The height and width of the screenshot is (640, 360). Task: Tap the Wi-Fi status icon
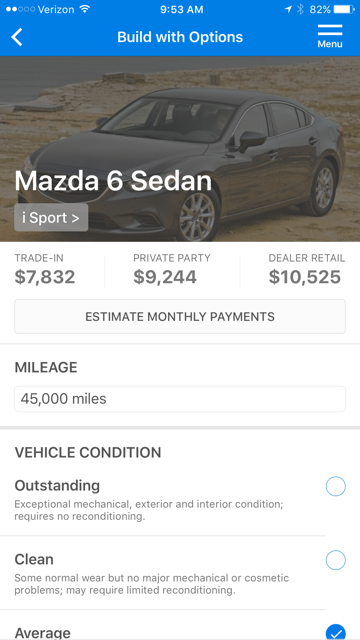pos(84,9)
